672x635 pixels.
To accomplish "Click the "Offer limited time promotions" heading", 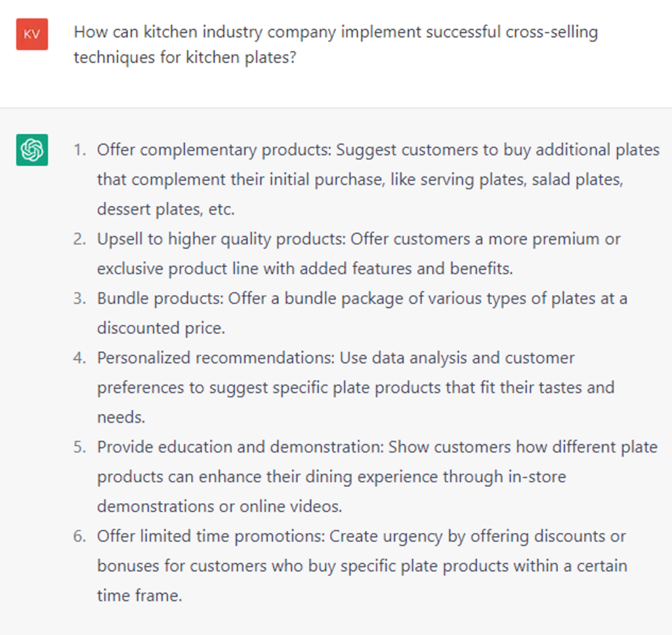I will (x=211, y=537).
